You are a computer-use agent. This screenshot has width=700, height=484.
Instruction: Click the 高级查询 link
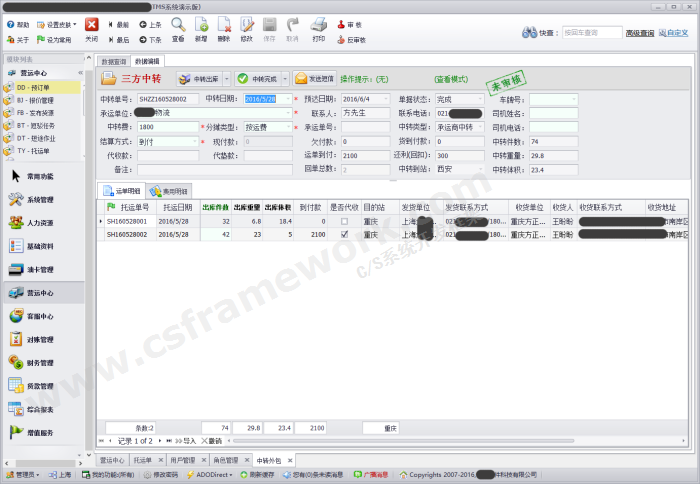640,33
